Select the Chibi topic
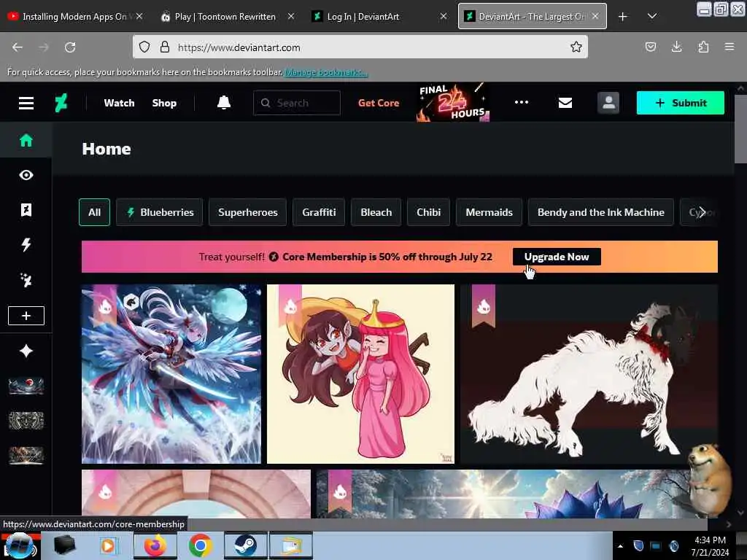 pyautogui.click(x=428, y=212)
